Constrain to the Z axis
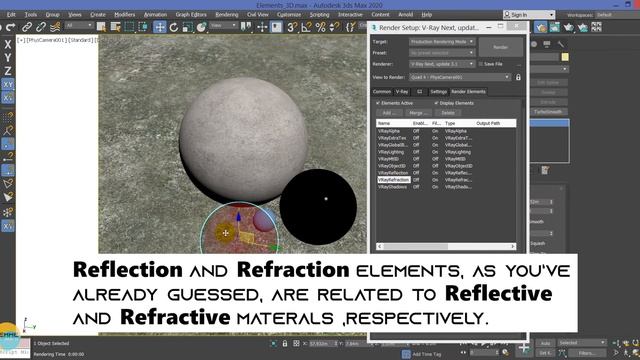The image size is (640, 360). point(8,71)
